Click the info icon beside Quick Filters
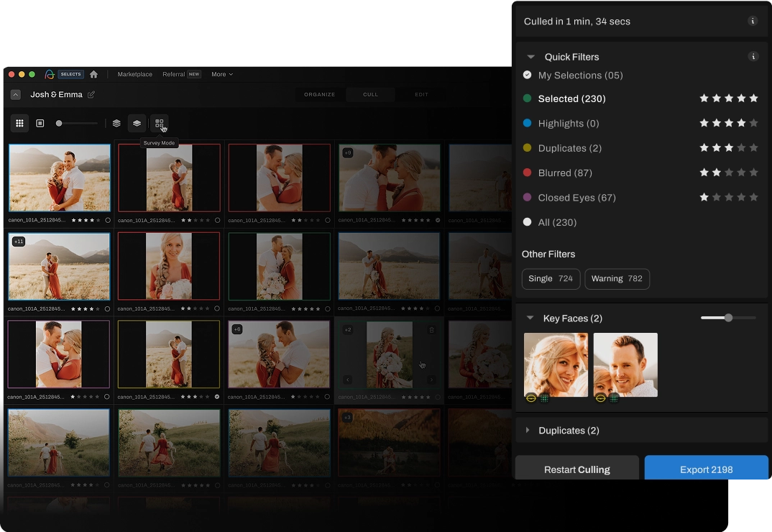772x532 pixels. point(753,56)
